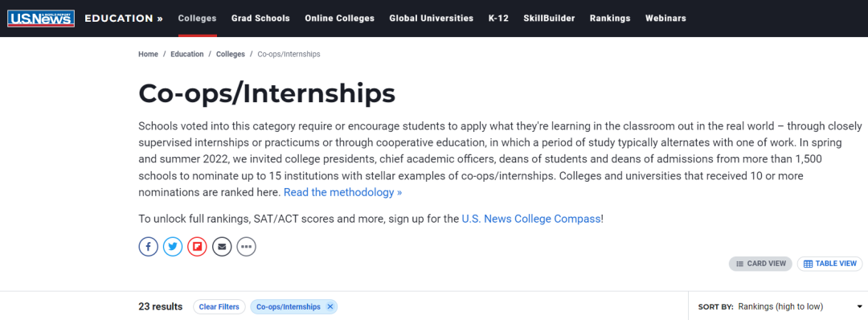This screenshot has height=320, width=868.
Task: Clear all applied filters
Action: coord(219,306)
